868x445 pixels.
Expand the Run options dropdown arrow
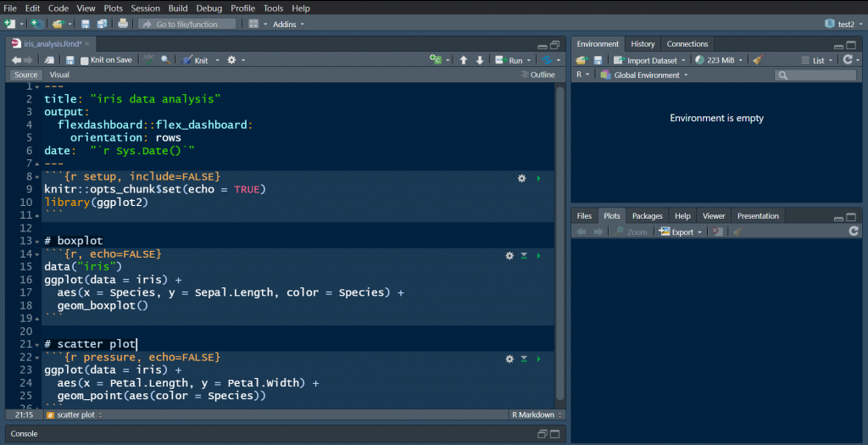[529, 60]
